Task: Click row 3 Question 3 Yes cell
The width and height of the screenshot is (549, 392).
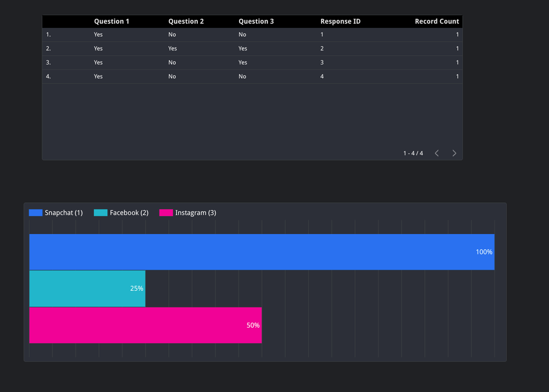Action: coord(243,62)
